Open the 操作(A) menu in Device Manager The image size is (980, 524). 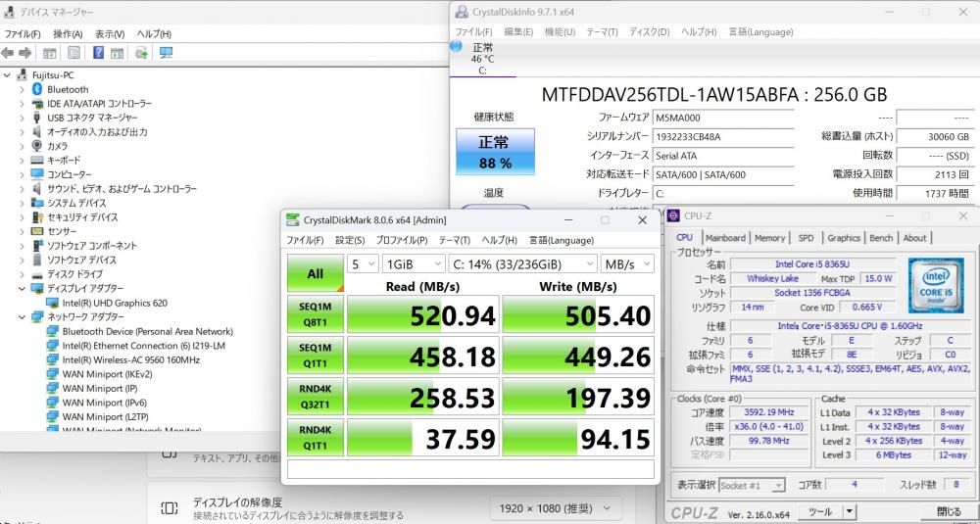(x=68, y=33)
